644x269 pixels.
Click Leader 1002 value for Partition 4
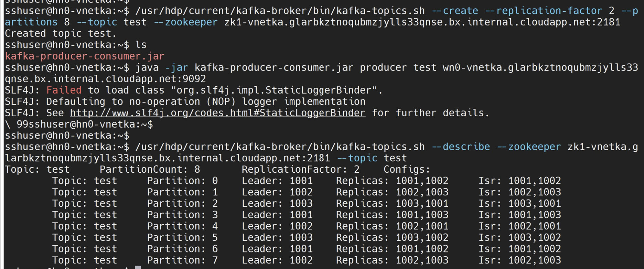tap(301, 226)
